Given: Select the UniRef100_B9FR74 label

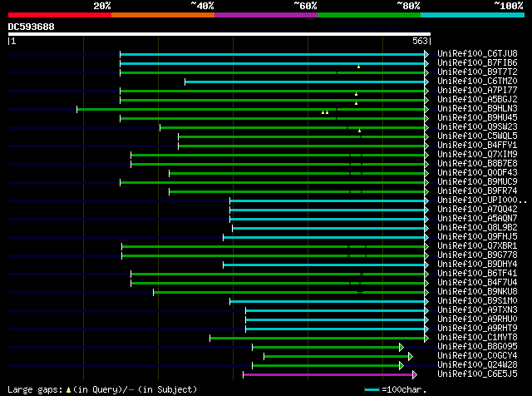Looking at the screenshot, I should pyautogui.click(x=477, y=191).
